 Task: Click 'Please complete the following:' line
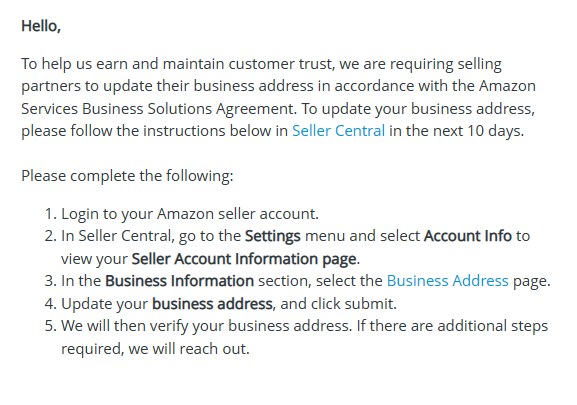(127, 176)
